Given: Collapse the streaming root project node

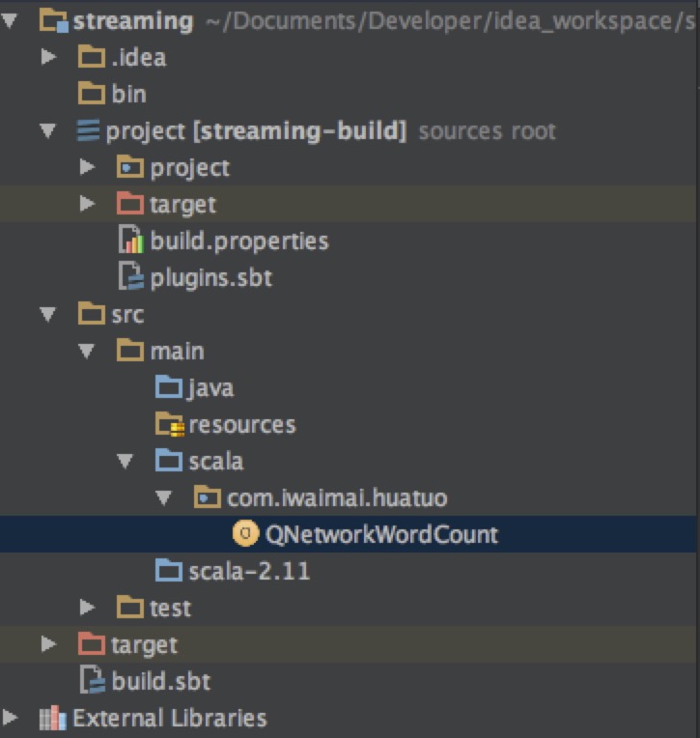Looking at the screenshot, I should [x=10, y=20].
